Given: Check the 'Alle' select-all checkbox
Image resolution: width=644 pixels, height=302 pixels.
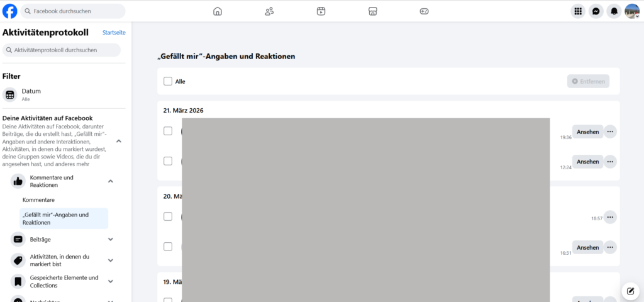Looking at the screenshot, I should click(168, 81).
